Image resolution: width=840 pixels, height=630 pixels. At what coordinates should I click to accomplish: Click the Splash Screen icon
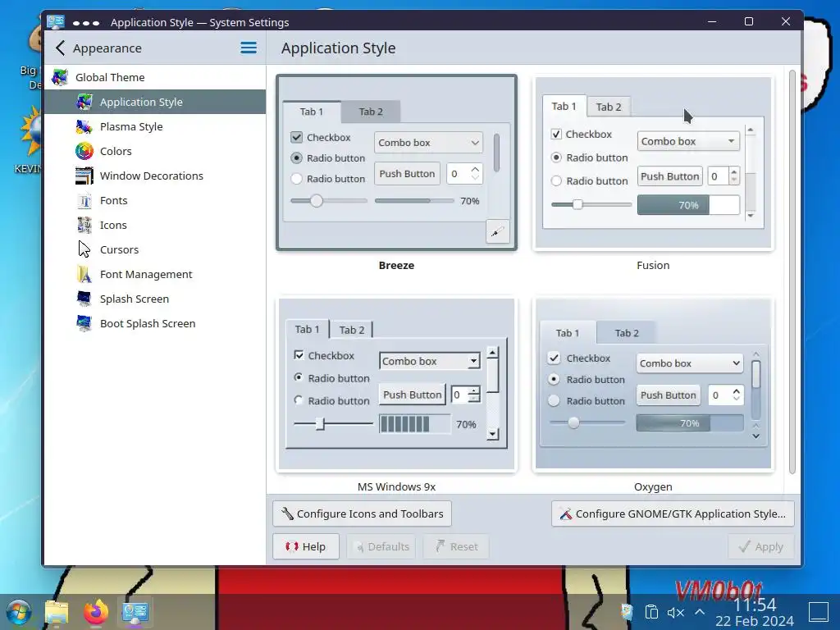click(x=84, y=299)
